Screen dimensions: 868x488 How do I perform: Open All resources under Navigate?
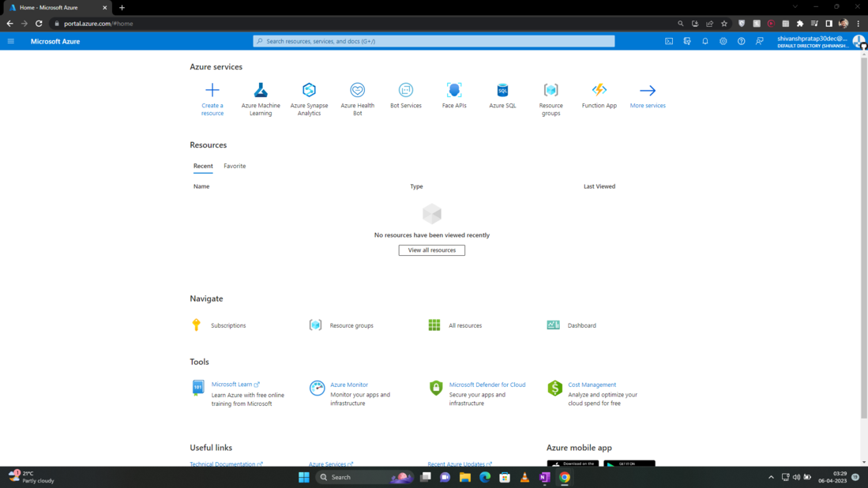click(465, 325)
